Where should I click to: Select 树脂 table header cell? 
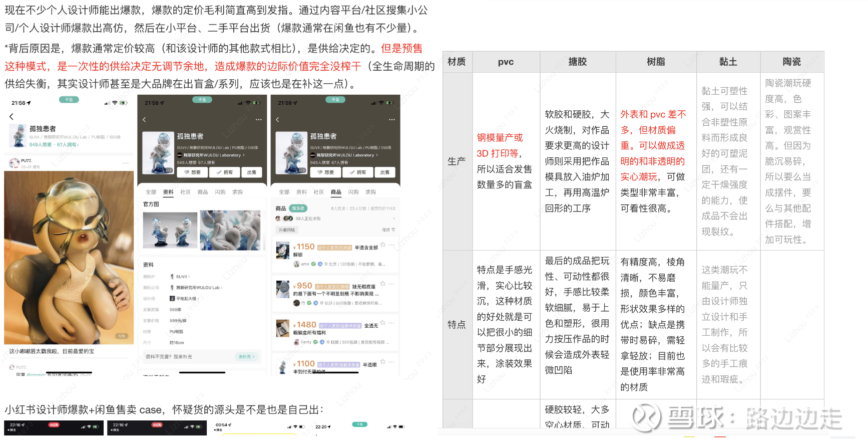pyautogui.click(x=656, y=62)
